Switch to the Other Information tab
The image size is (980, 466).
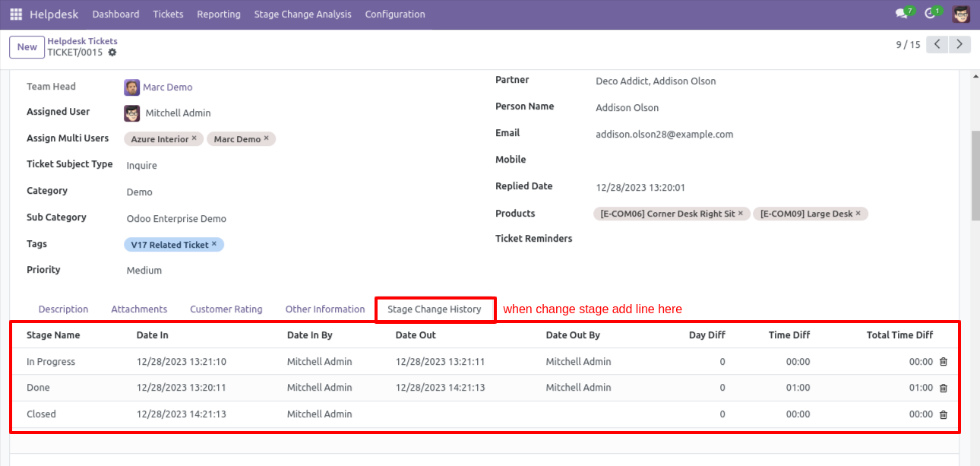click(x=325, y=309)
